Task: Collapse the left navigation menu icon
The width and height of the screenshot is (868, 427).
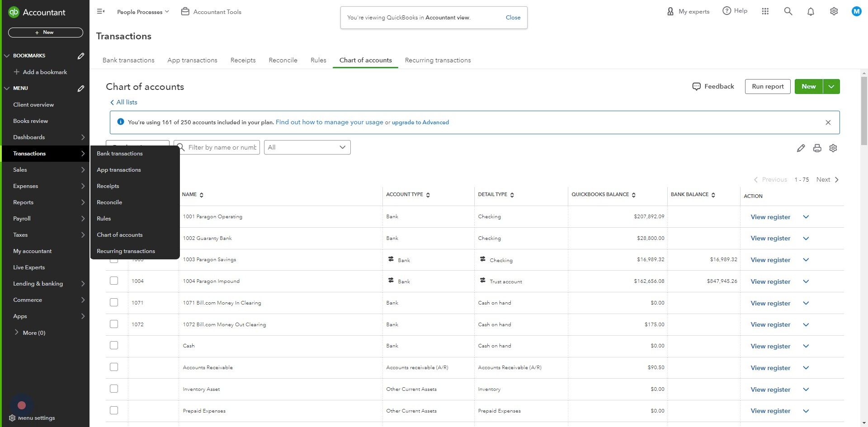Action: (101, 11)
